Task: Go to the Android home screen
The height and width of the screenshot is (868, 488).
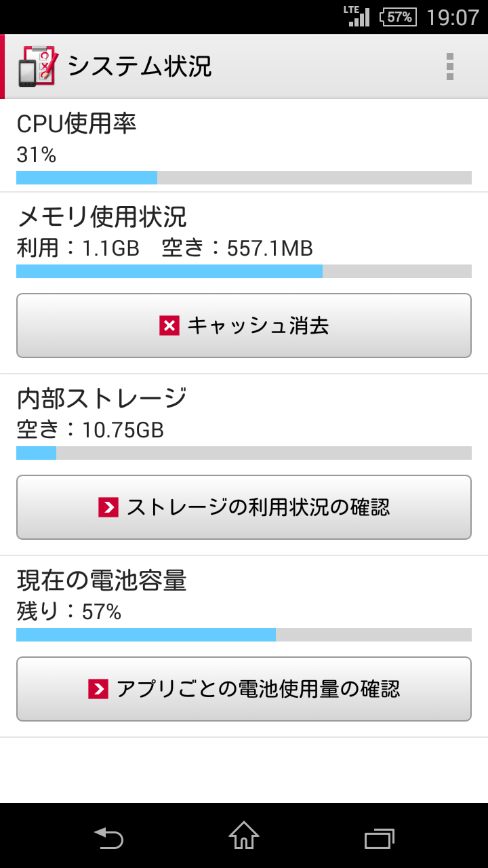Action: click(244, 836)
